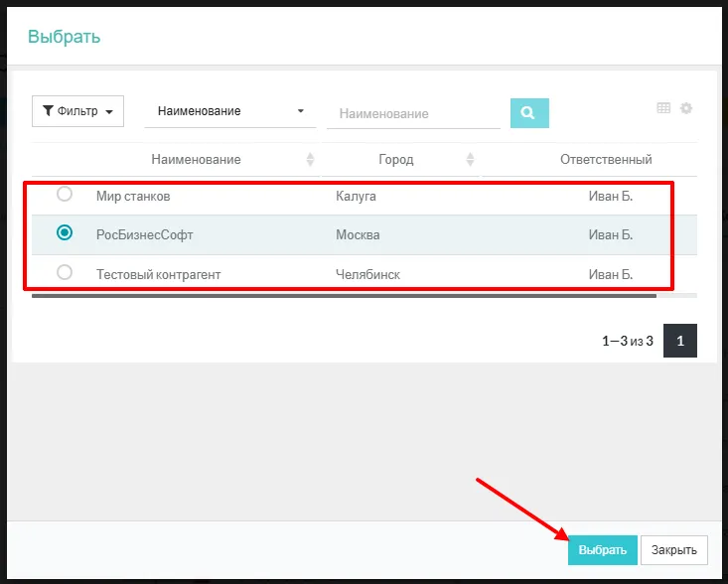Click the Калуга city cell
The height and width of the screenshot is (584, 728).
click(x=357, y=197)
